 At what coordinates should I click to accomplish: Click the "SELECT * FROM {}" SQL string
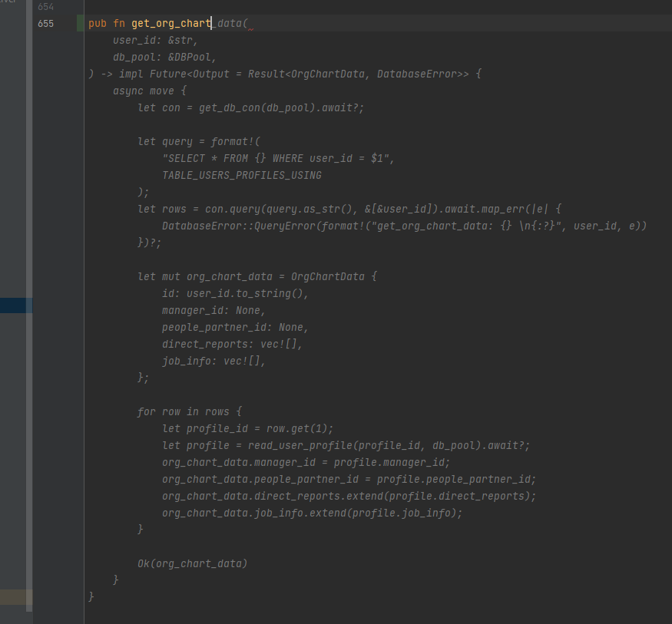[x=214, y=158]
